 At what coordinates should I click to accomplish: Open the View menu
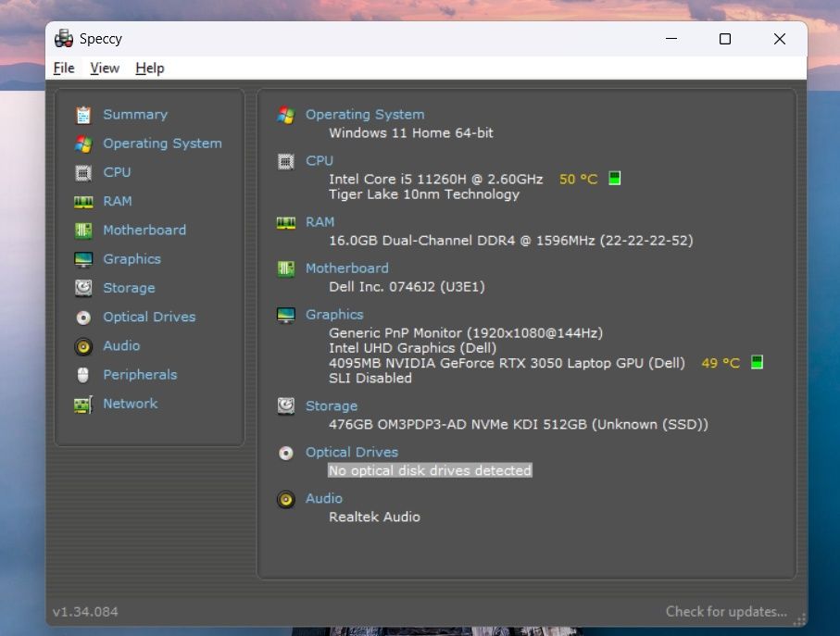(x=105, y=69)
